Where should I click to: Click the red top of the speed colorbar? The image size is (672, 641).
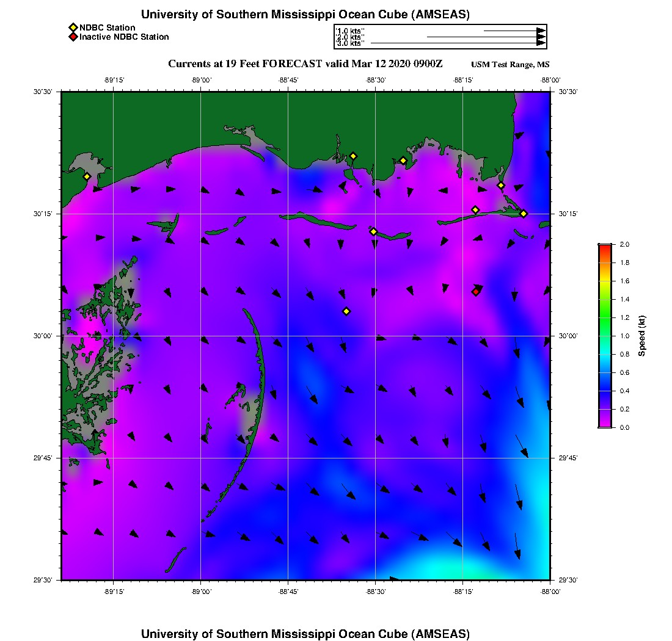pyautogui.click(x=605, y=247)
